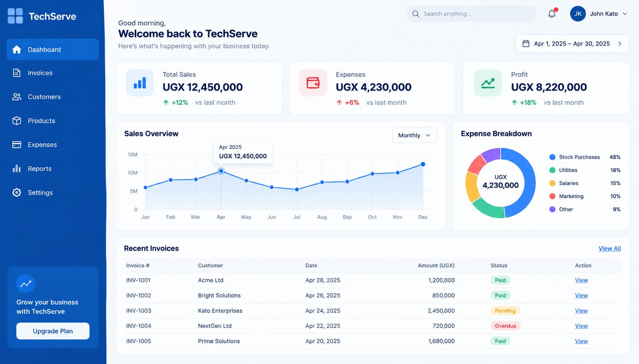The image size is (639, 364).
Task: Click the Profit trend line icon
Action: pyautogui.click(x=488, y=83)
